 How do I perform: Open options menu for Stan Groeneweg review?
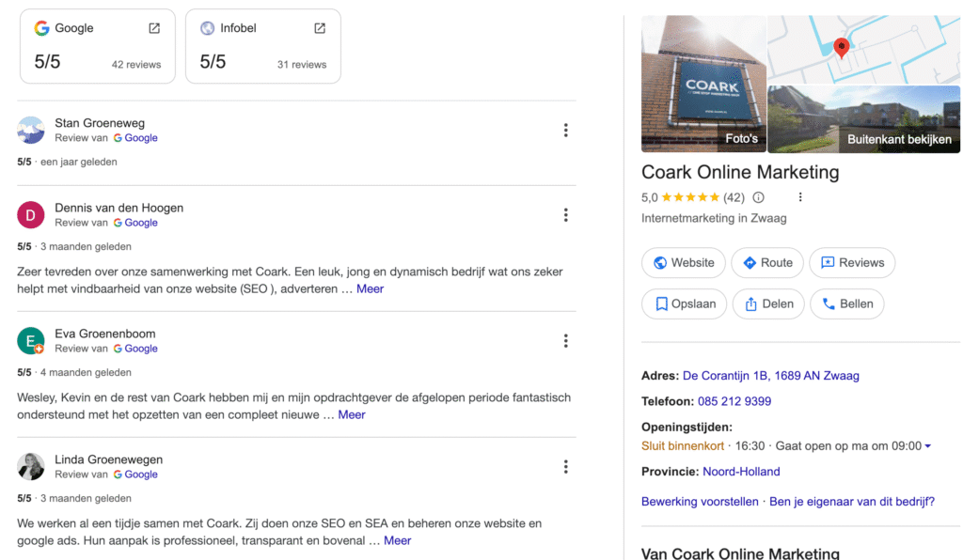pyautogui.click(x=565, y=131)
